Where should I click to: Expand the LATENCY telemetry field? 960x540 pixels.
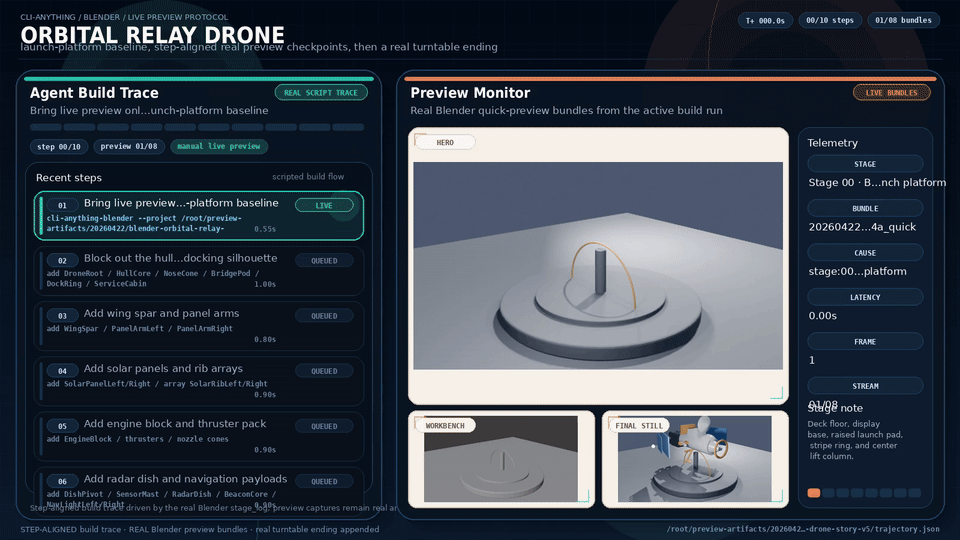pos(865,297)
